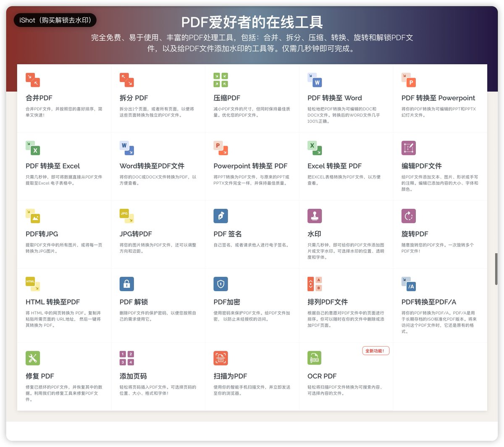Select the Excel 转换至 PDF icon
The height and width of the screenshot is (447, 504).
click(315, 148)
